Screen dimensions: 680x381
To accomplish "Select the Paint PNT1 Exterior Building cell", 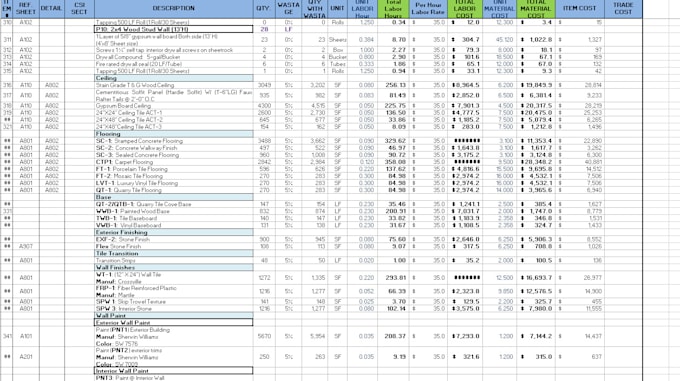I will coord(173,336).
